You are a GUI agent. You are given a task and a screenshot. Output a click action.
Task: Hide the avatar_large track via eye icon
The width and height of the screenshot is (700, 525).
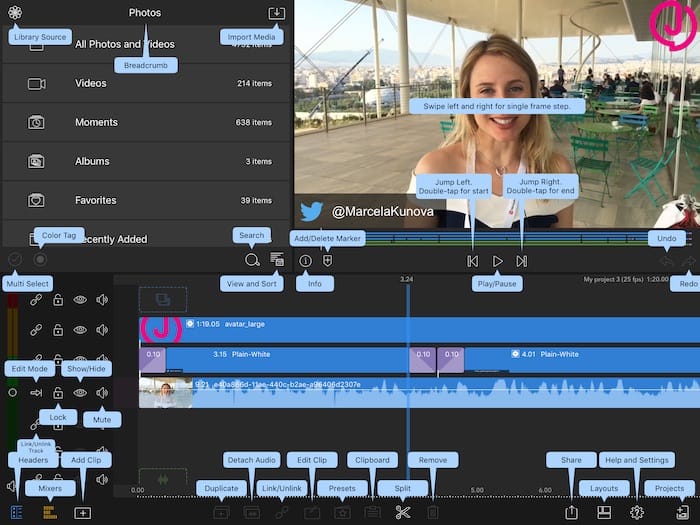[80, 329]
